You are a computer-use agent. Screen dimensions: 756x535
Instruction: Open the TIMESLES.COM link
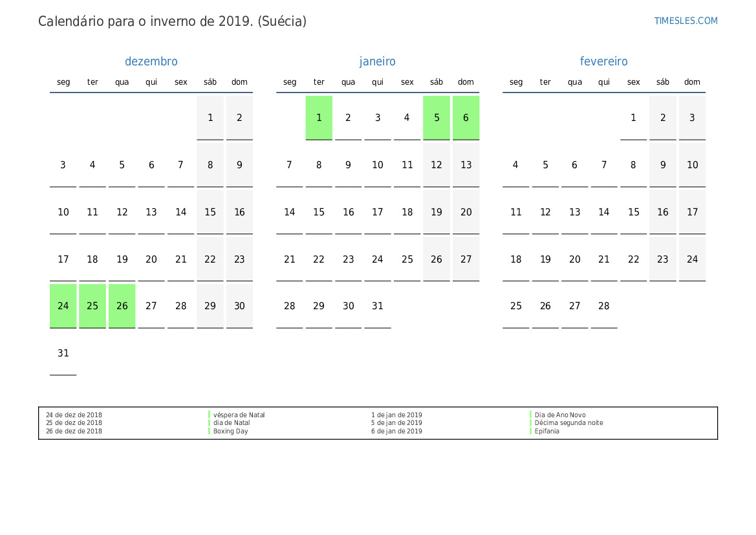(x=686, y=21)
